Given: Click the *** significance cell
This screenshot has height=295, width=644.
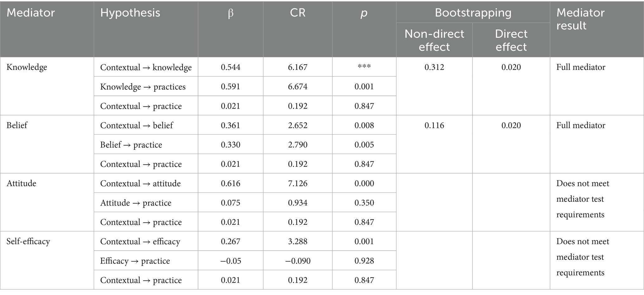Looking at the screenshot, I should (x=364, y=67).
